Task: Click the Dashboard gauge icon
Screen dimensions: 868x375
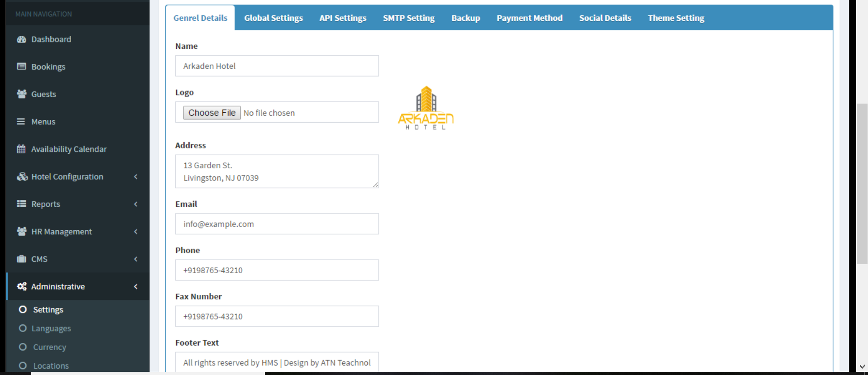Action: pos(21,39)
